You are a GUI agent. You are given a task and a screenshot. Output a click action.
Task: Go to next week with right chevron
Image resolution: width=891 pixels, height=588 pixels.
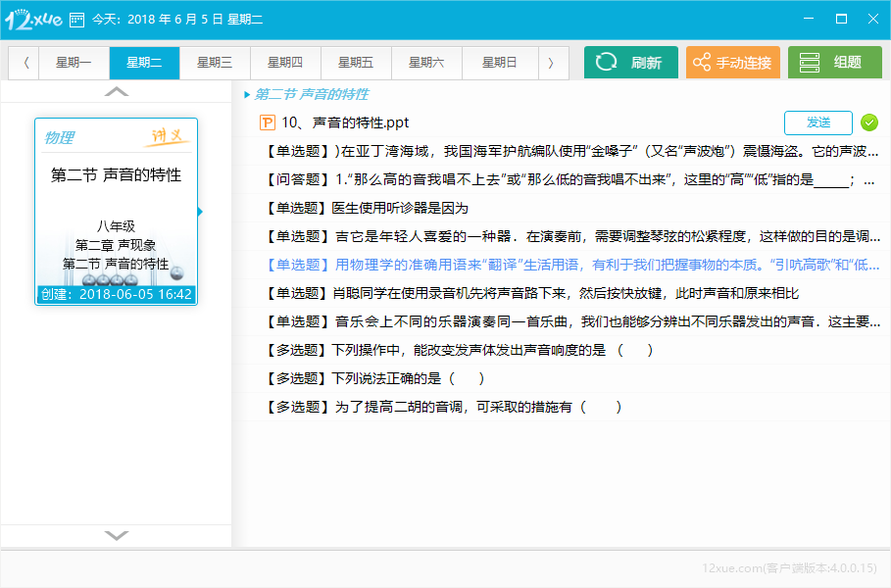point(551,63)
